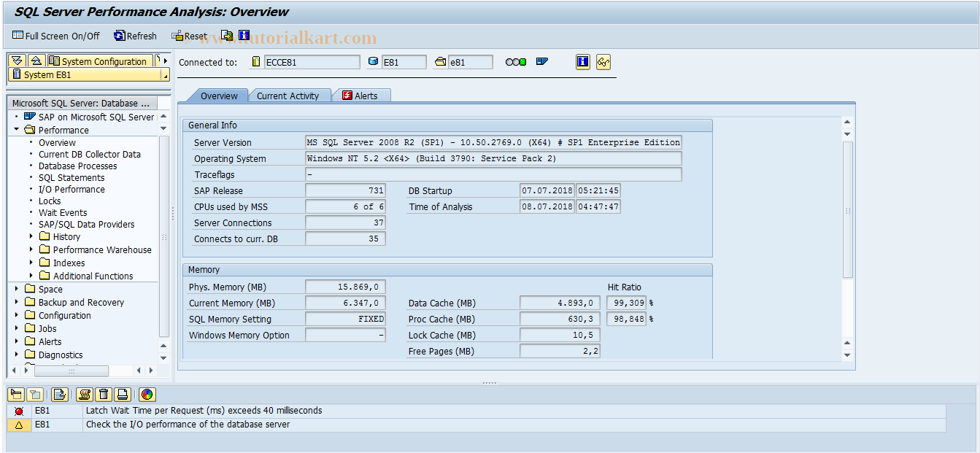Select System E81 in the system list
The width and height of the screenshot is (980, 453).
89,74
